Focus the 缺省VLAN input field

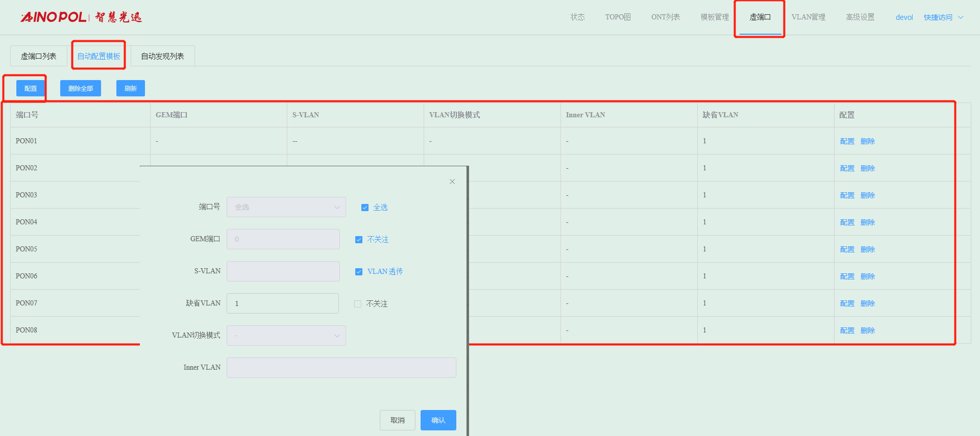(283, 303)
